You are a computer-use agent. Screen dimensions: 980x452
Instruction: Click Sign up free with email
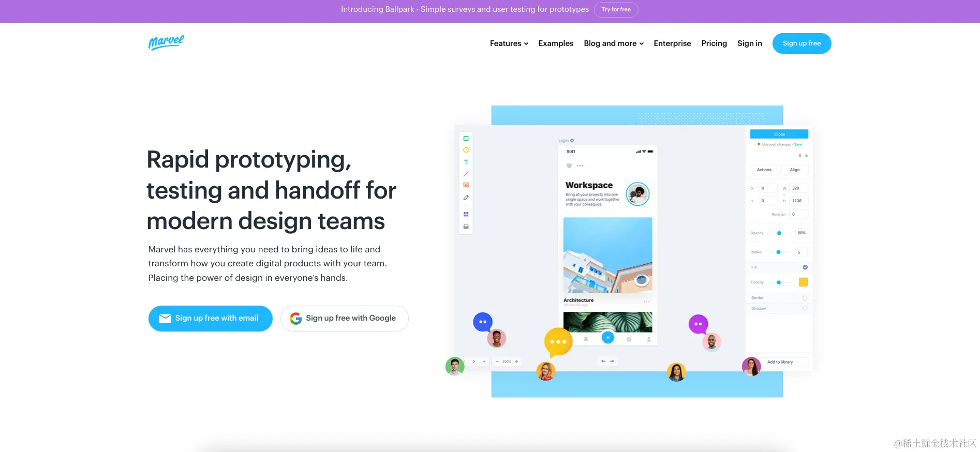tap(210, 319)
